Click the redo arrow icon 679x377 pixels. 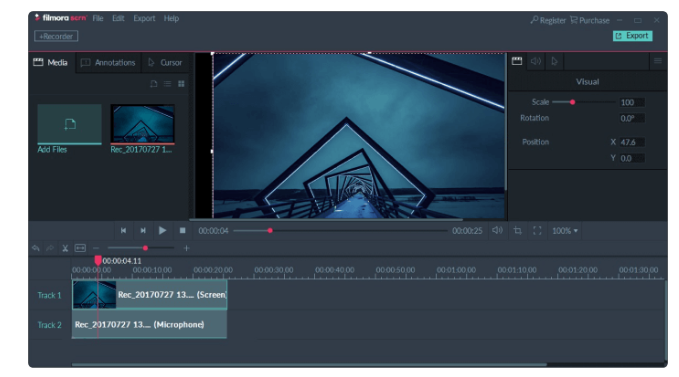click(50, 248)
